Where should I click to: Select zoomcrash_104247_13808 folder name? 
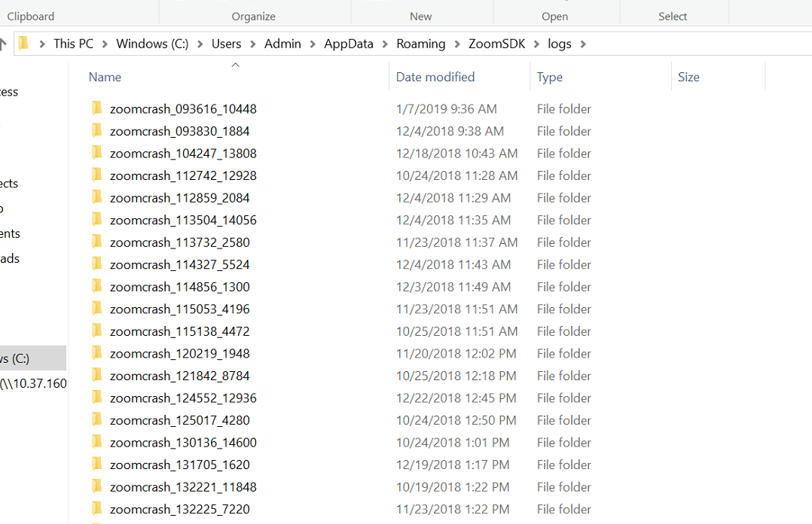pos(183,154)
